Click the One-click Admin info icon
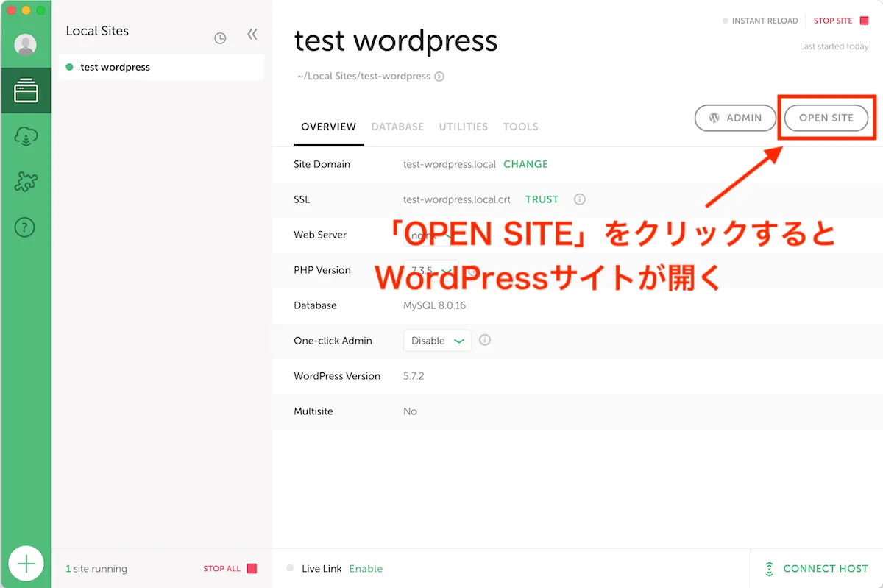883x588 pixels. pos(485,340)
